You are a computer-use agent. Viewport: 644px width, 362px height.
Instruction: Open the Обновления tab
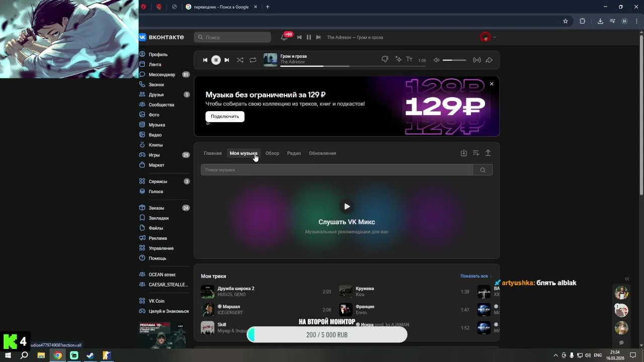click(x=323, y=153)
